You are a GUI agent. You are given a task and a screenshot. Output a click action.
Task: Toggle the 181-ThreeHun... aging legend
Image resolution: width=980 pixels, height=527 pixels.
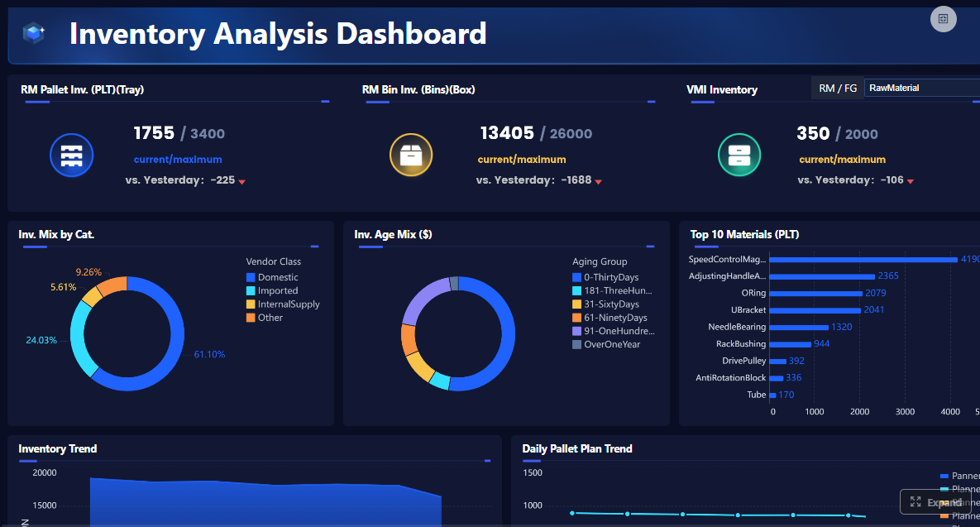click(x=613, y=290)
